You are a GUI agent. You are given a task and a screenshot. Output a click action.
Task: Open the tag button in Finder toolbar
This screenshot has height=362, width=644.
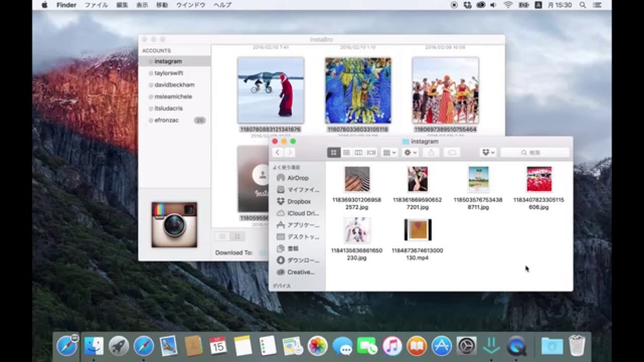point(453,152)
